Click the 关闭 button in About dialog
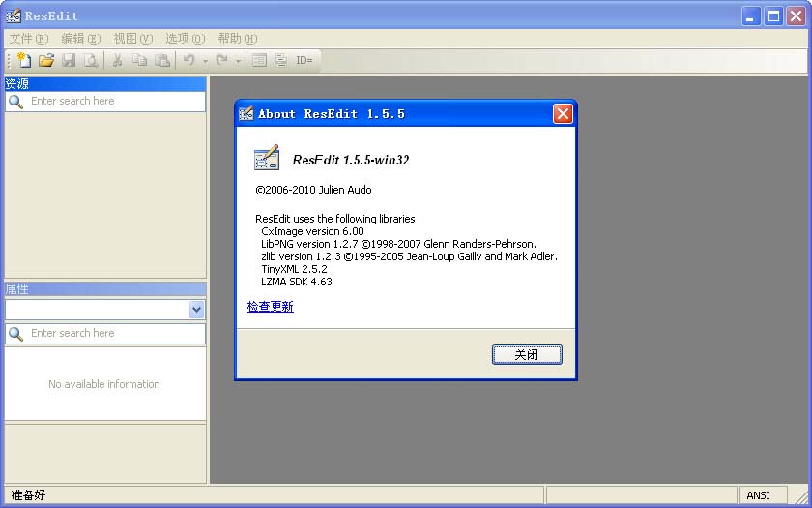Image resolution: width=812 pixels, height=508 pixels. tap(527, 355)
